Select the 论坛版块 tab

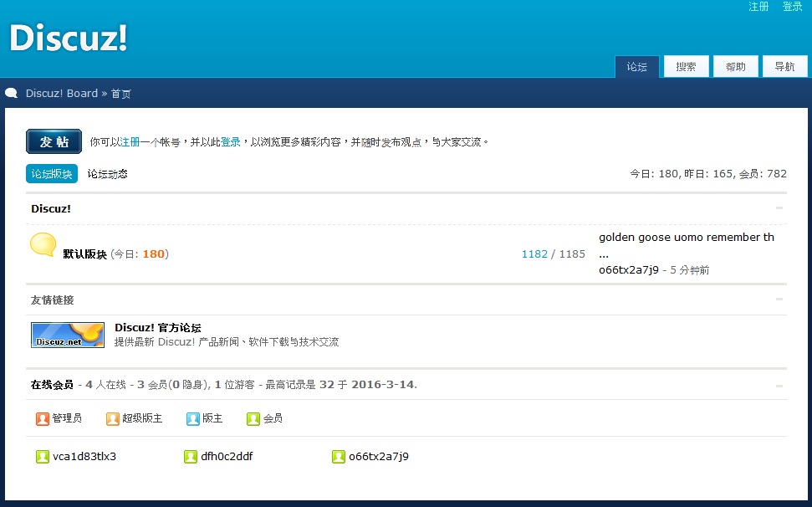[x=52, y=173]
